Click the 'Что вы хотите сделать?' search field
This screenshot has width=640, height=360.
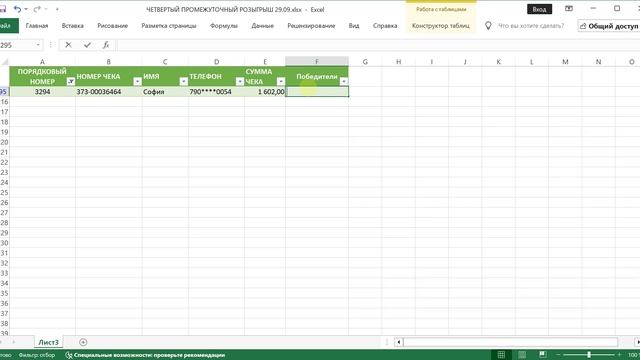click(531, 26)
